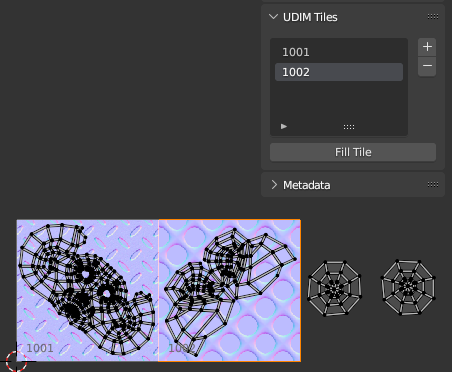Click the 1002 tile image in the UV editor

click(x=230, y=290)
